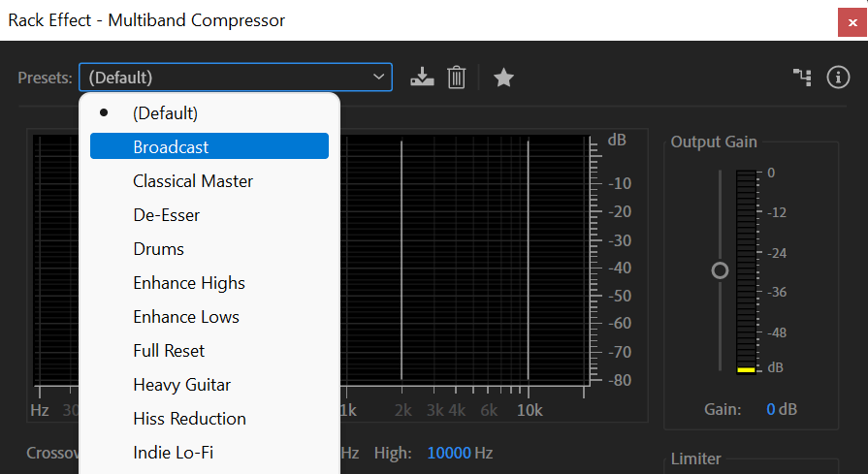Choose the Enhance Lows preset
Screen dimensions: 868x474
click(x=209, y=317)
